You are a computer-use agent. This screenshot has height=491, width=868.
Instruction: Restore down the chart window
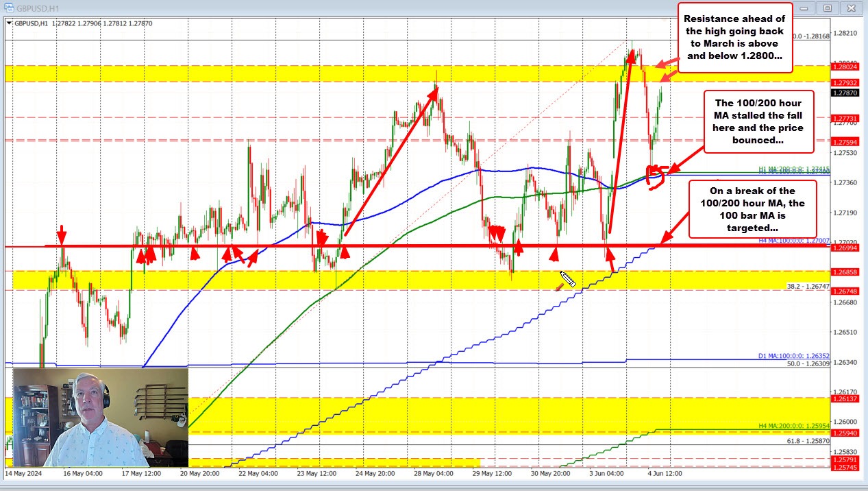[x=829, y=7]
